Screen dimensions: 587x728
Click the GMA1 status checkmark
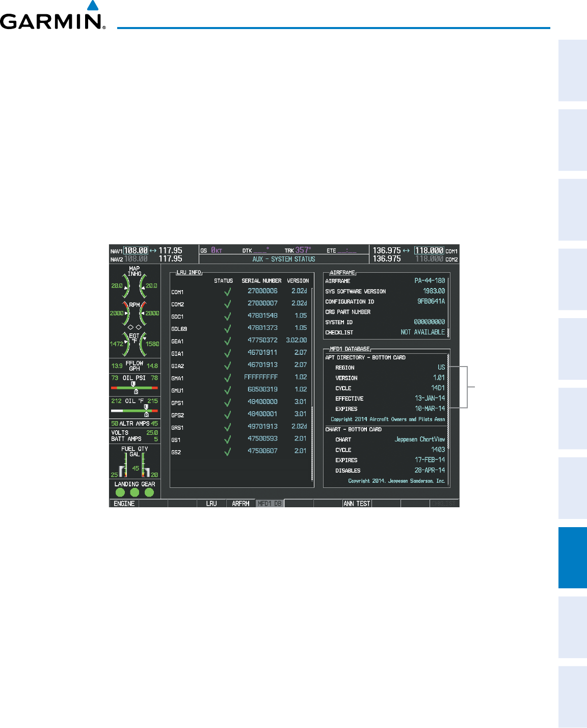pos(227,378)
